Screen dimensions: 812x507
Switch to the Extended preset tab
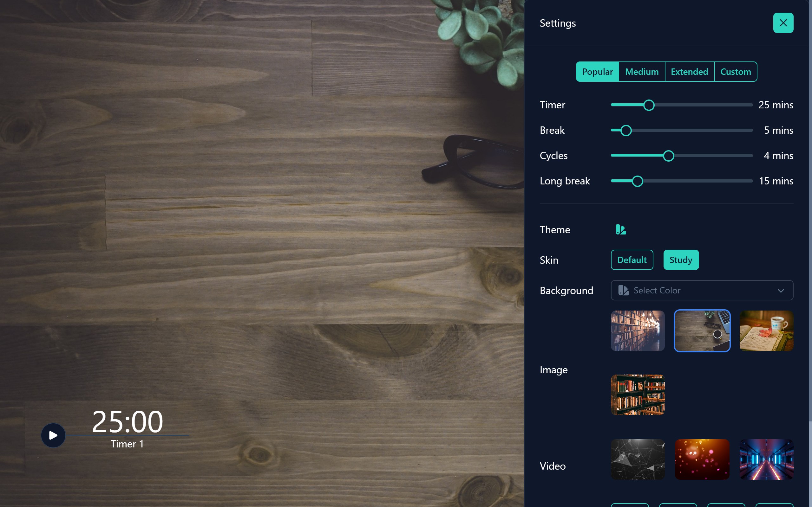coord(689,72)
